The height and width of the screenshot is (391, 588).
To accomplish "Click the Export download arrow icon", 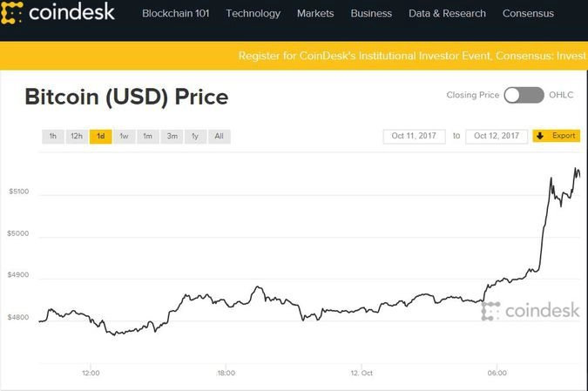I will point(540,136).
